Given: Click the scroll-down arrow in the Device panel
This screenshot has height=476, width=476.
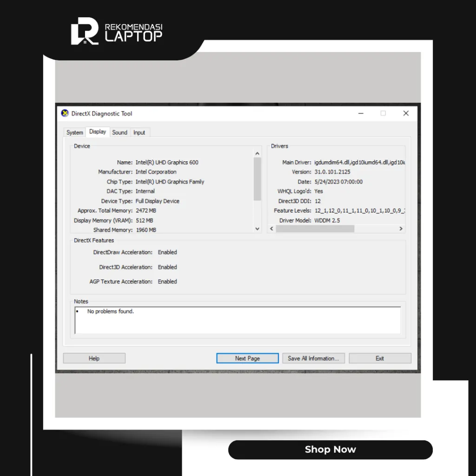Looking at the screenshot, I should [x=257, y=229].
